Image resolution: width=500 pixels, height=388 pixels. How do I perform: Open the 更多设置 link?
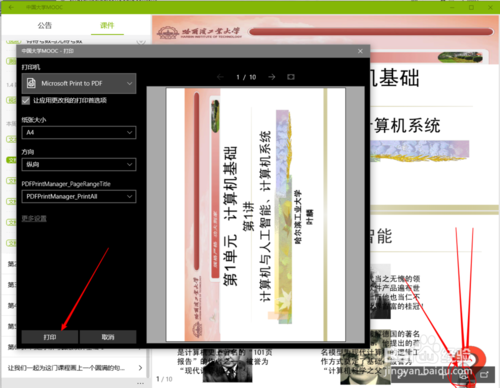coord(34,218)
